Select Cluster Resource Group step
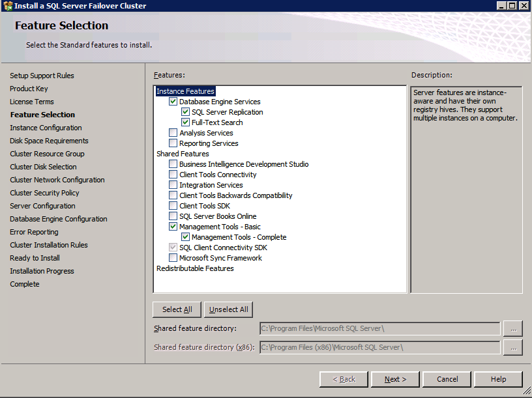Image resolution: width=532 pixels, height=398 pixels. 47,154
